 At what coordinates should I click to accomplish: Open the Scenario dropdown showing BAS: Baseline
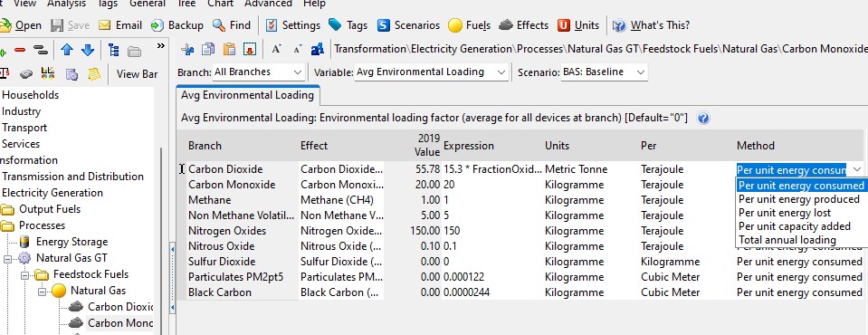604,72
